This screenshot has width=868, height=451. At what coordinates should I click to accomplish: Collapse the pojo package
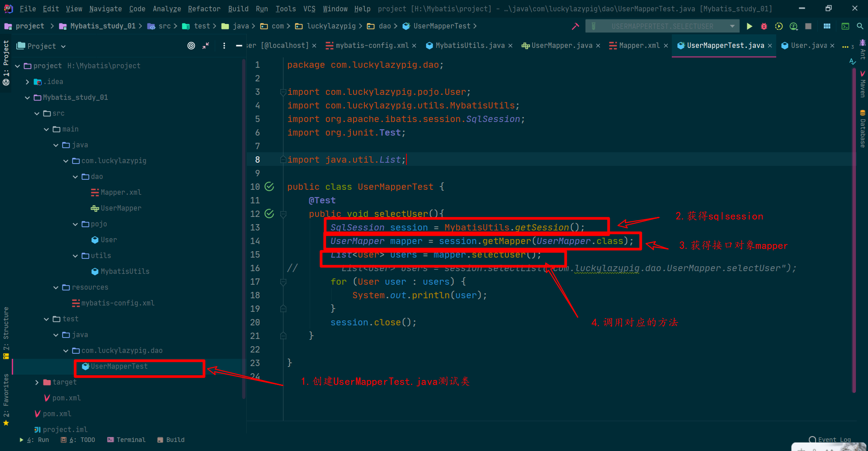(x=75, y=224)
